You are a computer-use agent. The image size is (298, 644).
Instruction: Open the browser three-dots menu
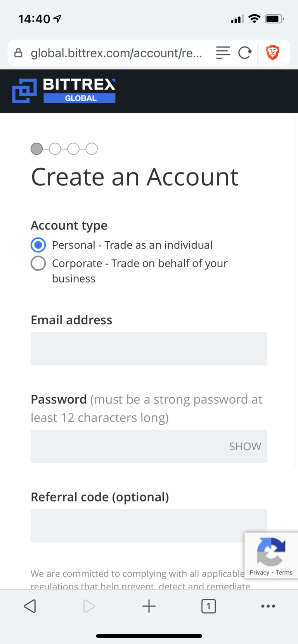(x=268, y=606)
